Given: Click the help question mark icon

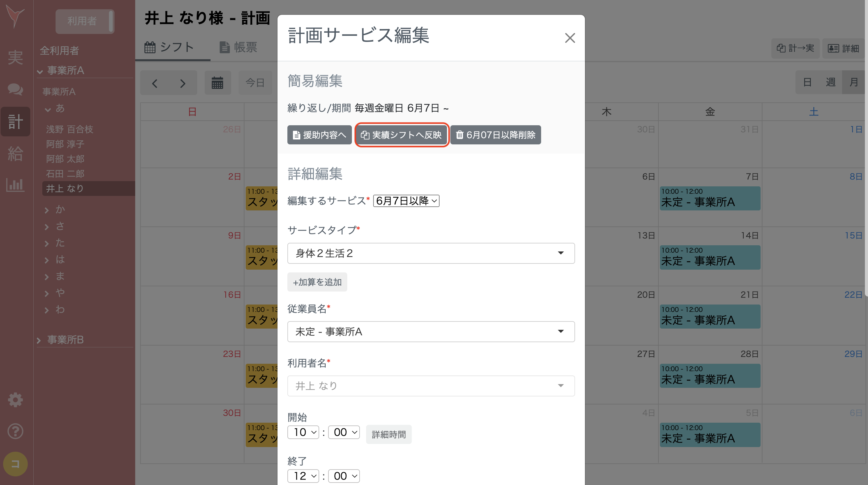Looking at the screenshot, I should click(15, 431).
